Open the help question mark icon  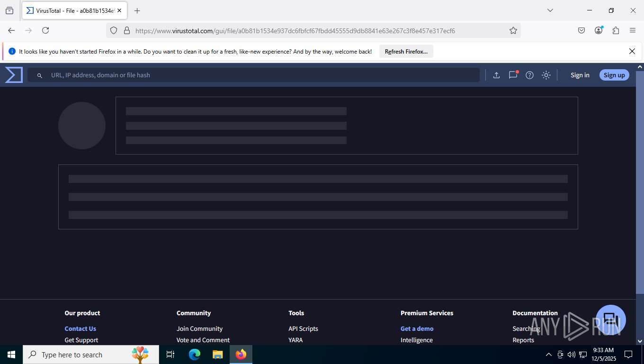click(530, 75)
